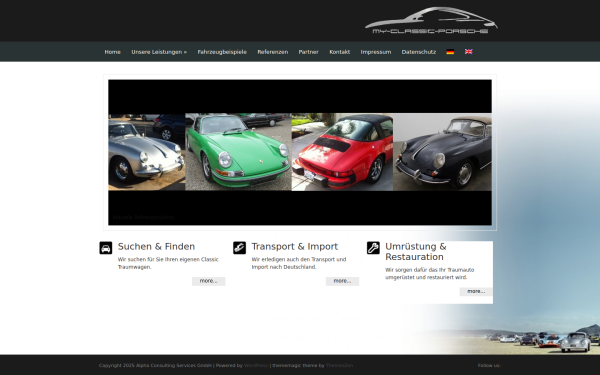Click more button under Transport & Import
This screenshot has width=600, height=375.
[342, 281]
